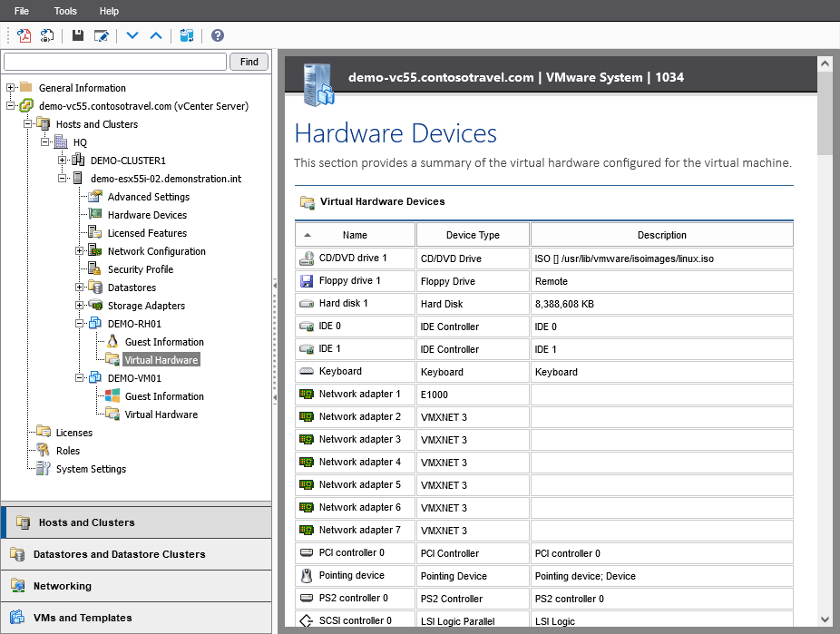The image size is (840, 634).
Task: Click the Keyboard name cell in the table
Action: pyautogui.click(x=355, y=372)
